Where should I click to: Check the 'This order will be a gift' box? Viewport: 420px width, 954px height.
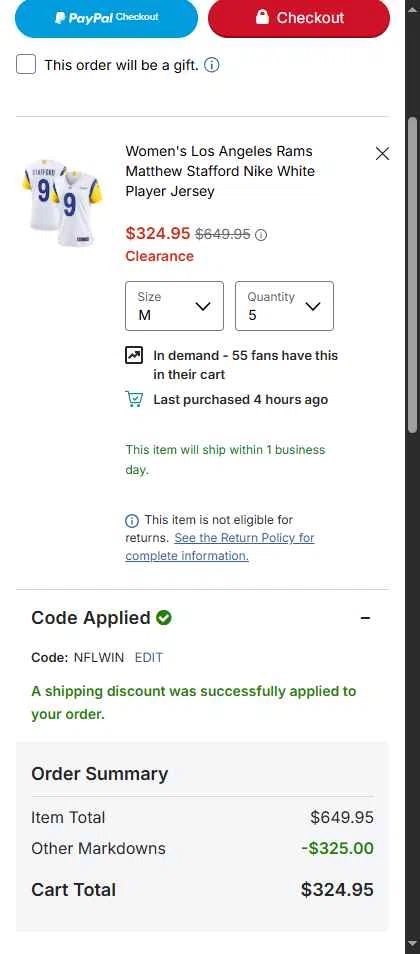pos(26,64)
